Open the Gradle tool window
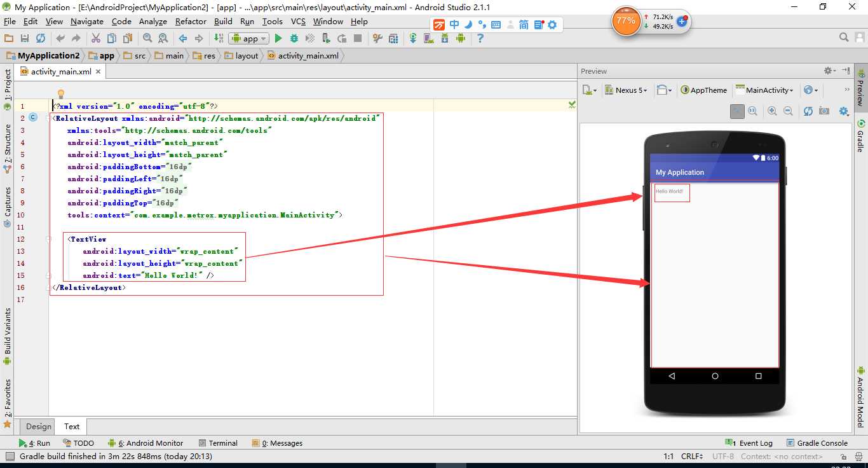 [860, 135]
